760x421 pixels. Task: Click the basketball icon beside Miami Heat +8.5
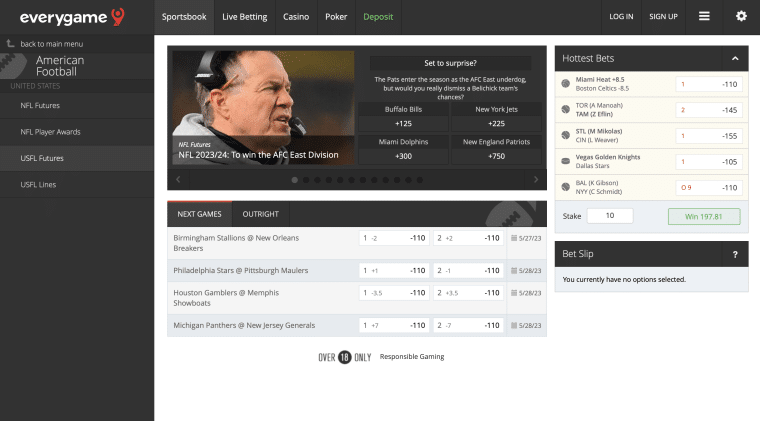[x=565, y=83]
